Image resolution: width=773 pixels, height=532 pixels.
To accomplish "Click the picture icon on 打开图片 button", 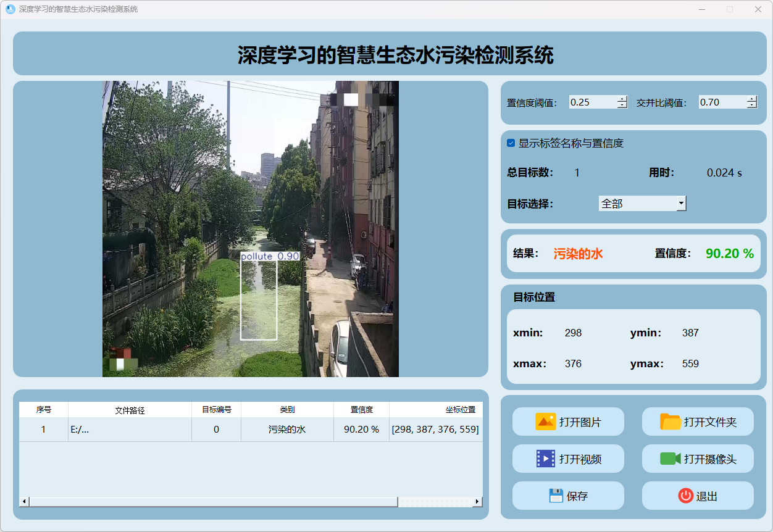I will (x=546, y=422).
